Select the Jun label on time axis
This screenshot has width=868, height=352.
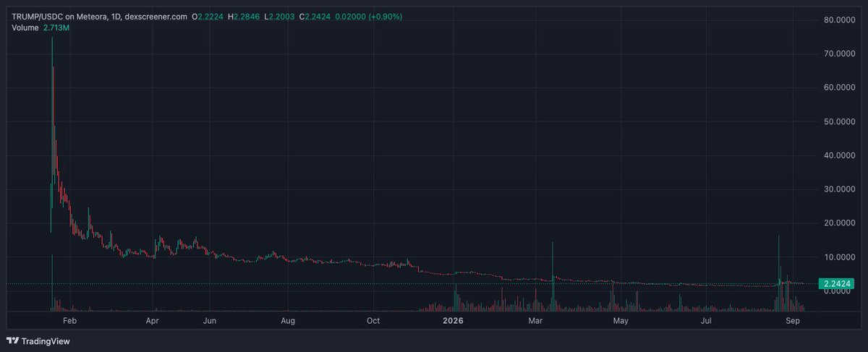coord(210,319)
